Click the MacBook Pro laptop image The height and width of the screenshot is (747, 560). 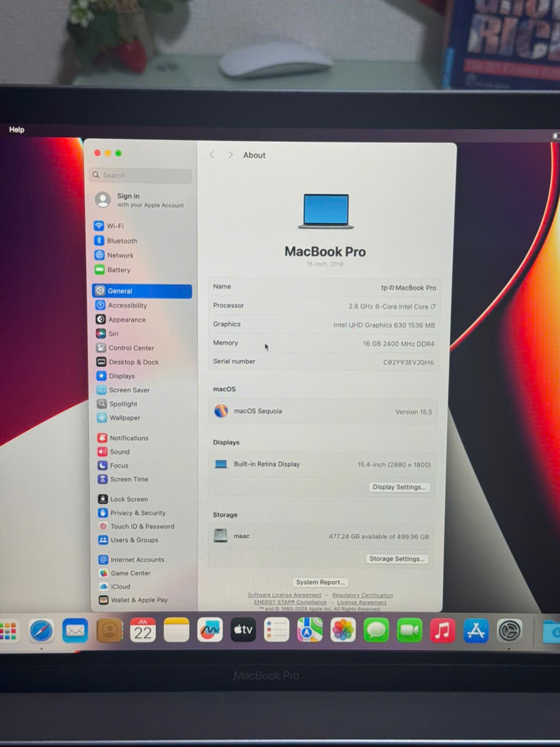click(x=325, y=211)
